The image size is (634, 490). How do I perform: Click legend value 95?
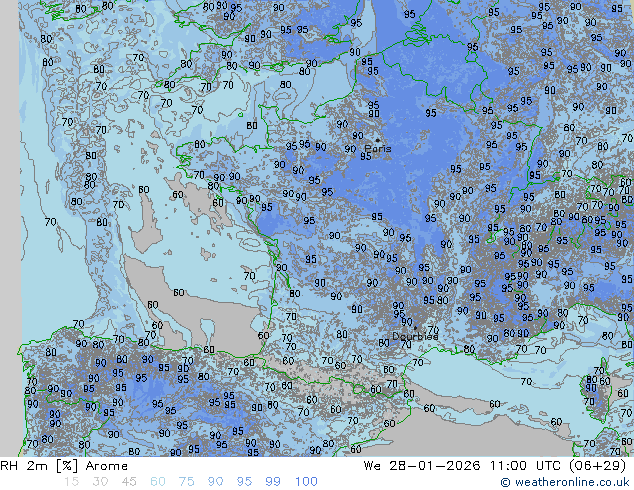click(244, 482)
